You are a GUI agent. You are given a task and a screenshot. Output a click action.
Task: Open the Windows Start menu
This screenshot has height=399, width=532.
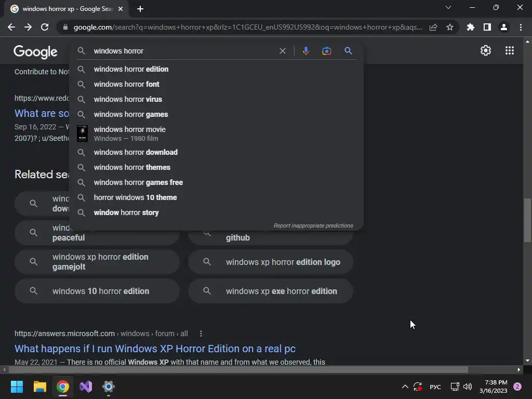(17, 387)
